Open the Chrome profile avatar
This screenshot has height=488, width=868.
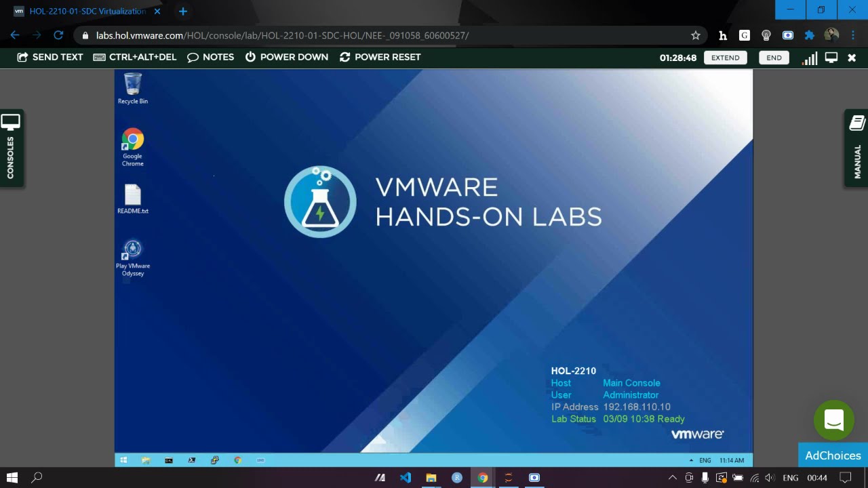(x=831, y=35)
